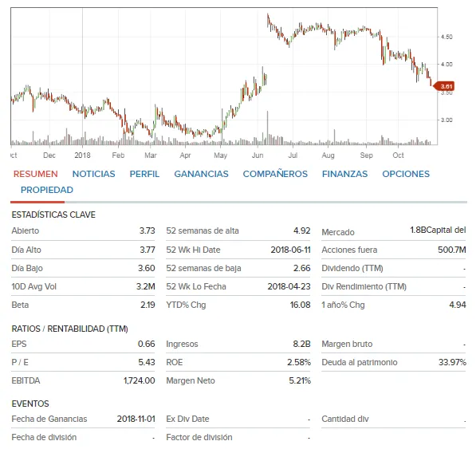Switch to the OPCIONES tab
Screen dimensions: 476x449
pos(406,174)
